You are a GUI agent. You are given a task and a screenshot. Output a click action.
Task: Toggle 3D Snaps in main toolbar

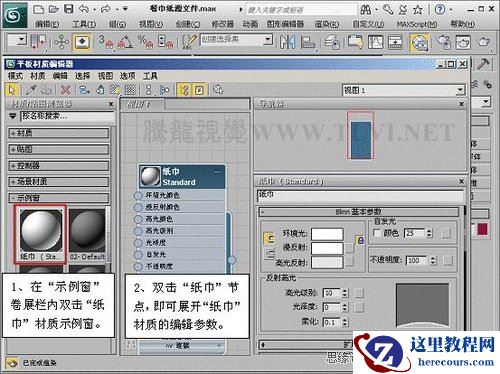pos(106,42)
